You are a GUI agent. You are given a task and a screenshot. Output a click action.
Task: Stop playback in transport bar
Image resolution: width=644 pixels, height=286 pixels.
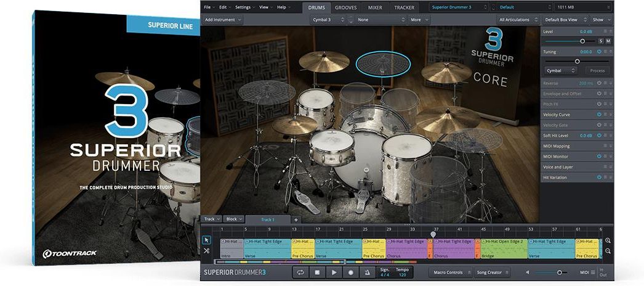click(317, 272)
